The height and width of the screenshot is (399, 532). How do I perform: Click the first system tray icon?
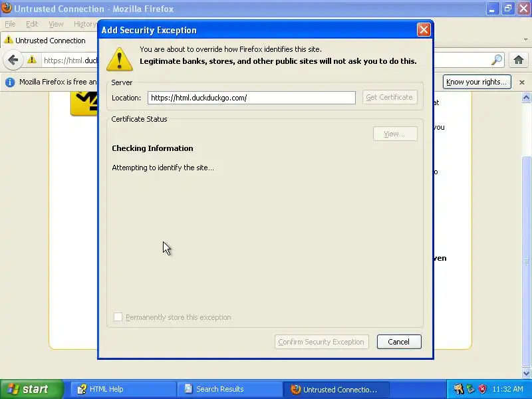[459, 389]
